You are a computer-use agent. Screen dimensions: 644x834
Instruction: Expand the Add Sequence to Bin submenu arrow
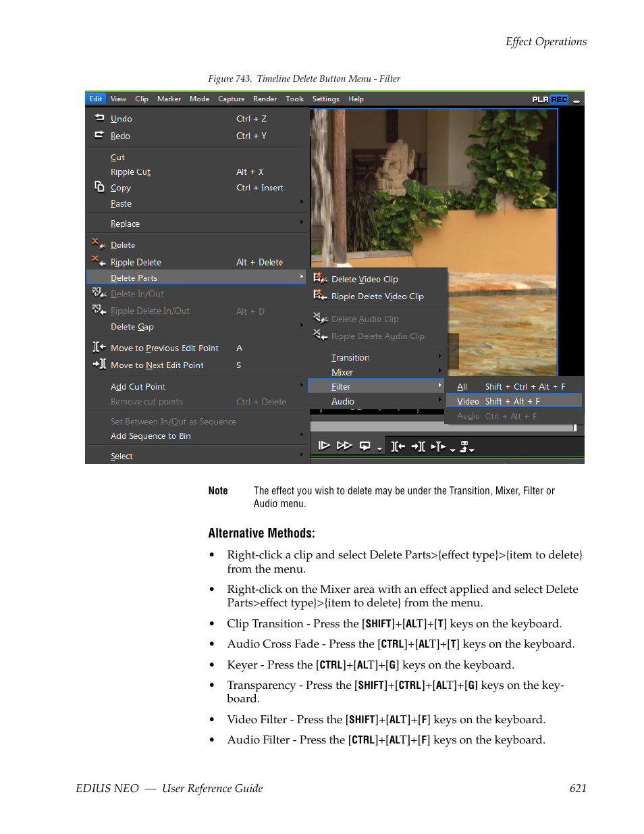coord(302,434)
